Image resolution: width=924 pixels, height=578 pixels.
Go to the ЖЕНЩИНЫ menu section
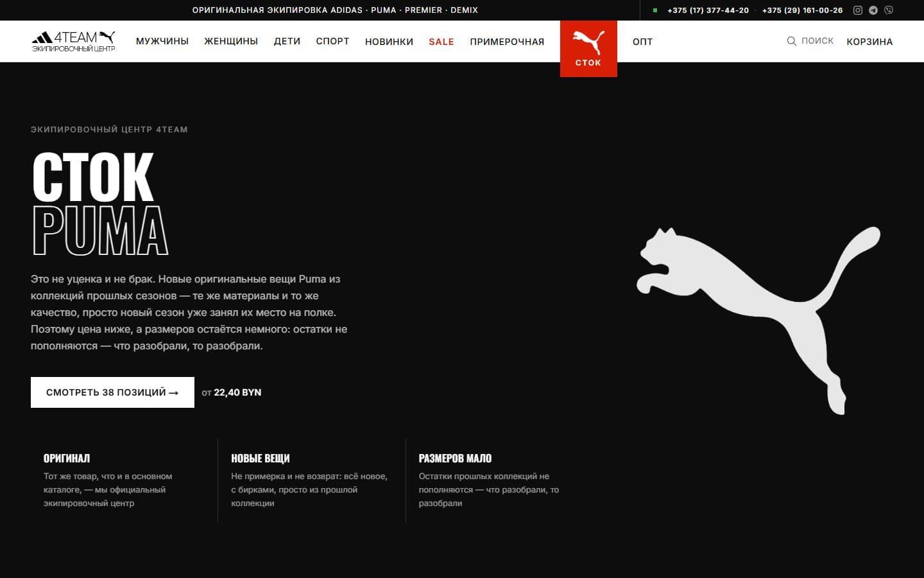point(231,41)
